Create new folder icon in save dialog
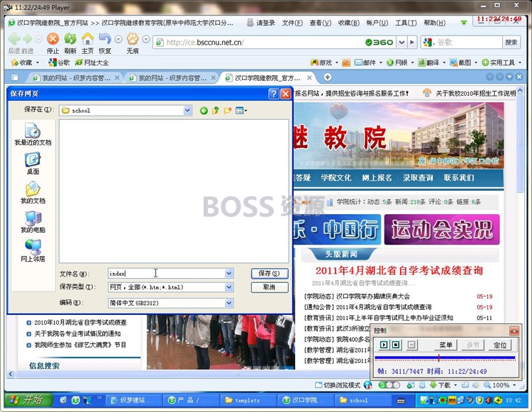Viewport: 532px width, 412px height. [x=228, y=111]
